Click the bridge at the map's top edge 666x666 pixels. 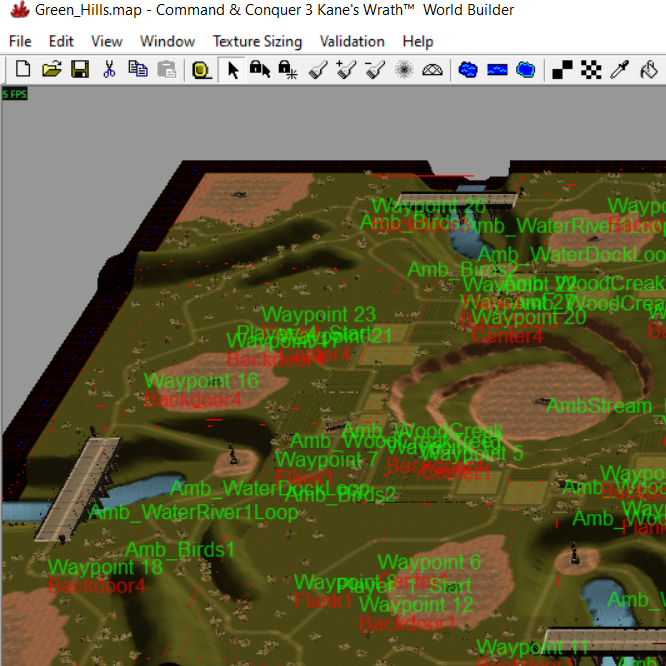pyautogui.click(x=457, y=199)
